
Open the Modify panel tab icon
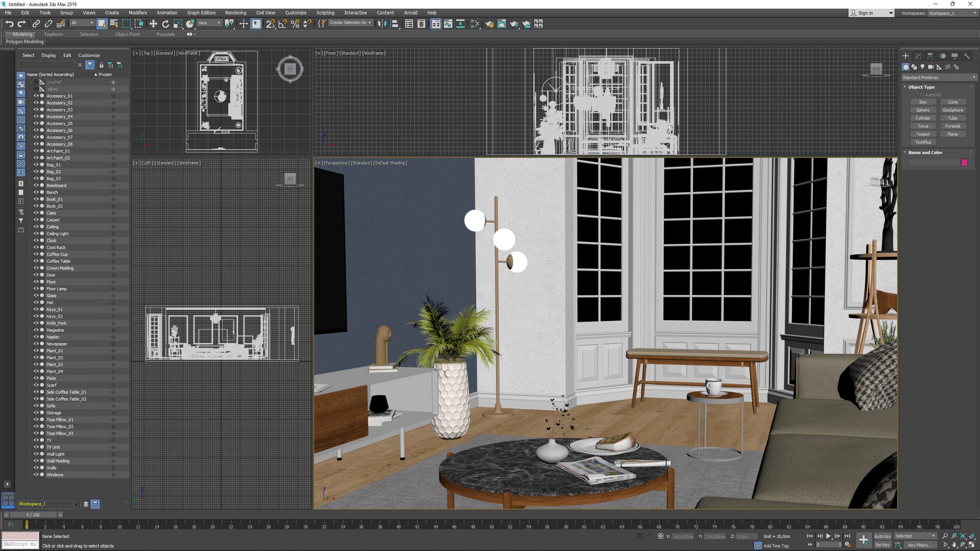point(918,56)
